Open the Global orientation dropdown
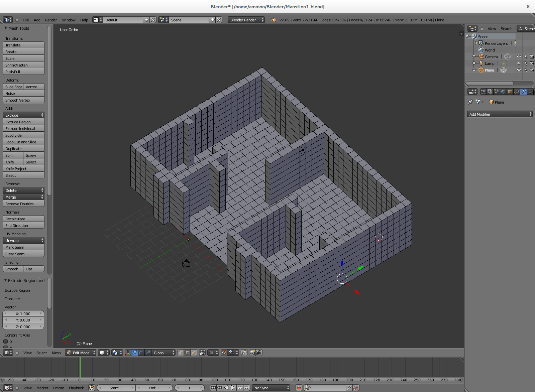The height and width of the screenshot is (392, 535). tap(163, 353)
